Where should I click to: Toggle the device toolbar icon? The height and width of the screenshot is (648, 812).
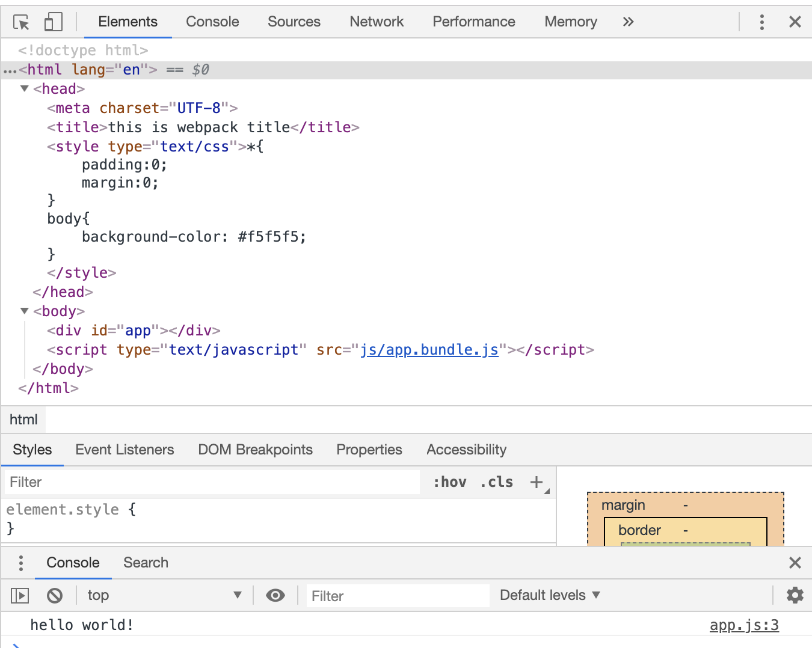[54, 22]
